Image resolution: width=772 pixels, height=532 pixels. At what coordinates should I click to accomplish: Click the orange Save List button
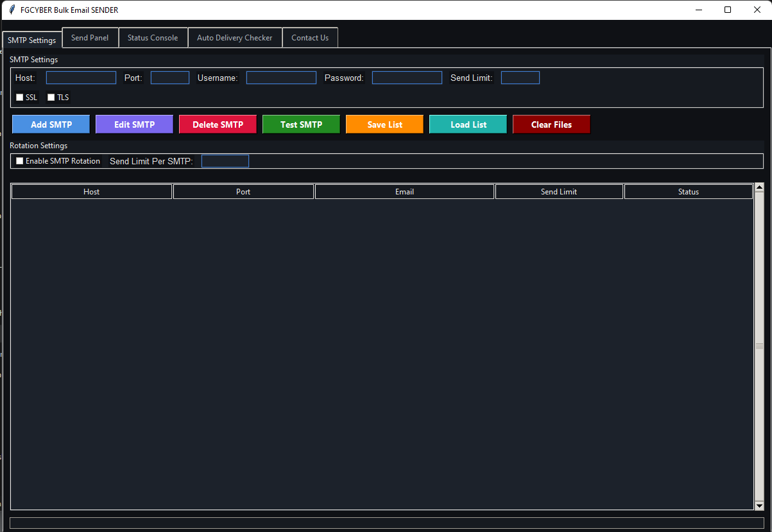[384, 124]
